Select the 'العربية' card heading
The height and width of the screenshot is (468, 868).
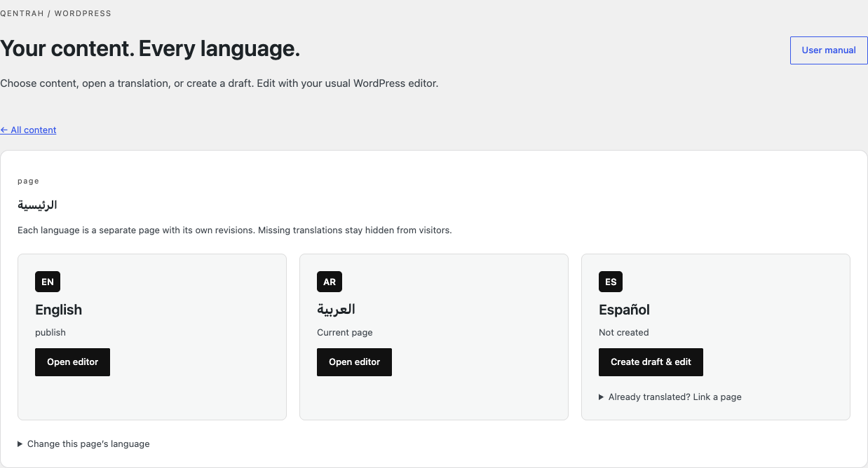(336, 310)
